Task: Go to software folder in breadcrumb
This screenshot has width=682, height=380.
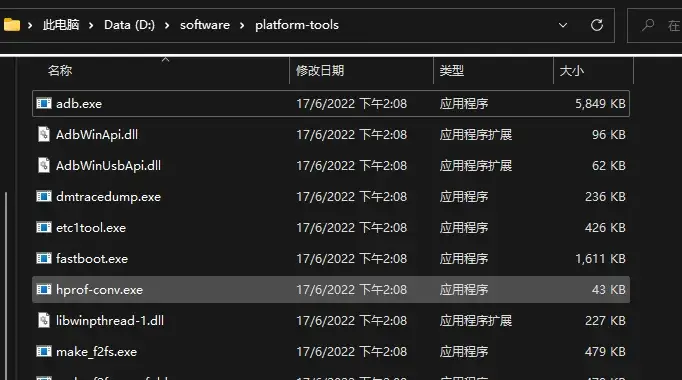Action: point(205,25)
